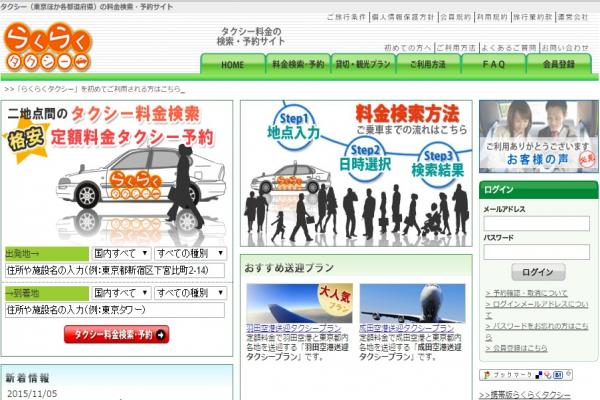Open the FAQ tab
Screen dimensions: 600x400
tap(494, 64)
